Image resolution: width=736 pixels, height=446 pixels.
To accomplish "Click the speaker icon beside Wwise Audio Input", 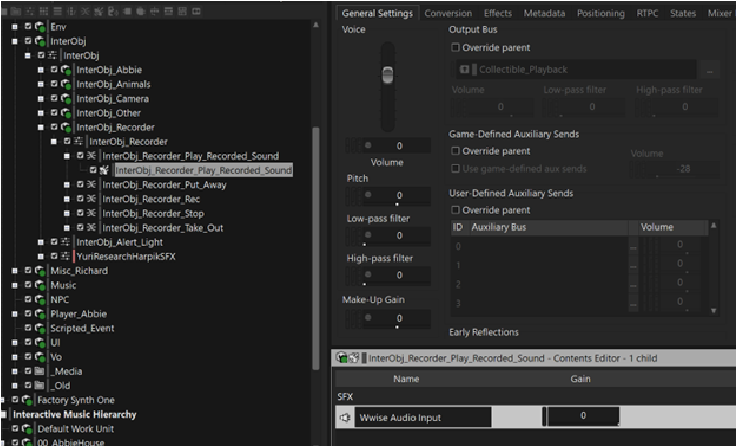I will (x=345, y=417).
